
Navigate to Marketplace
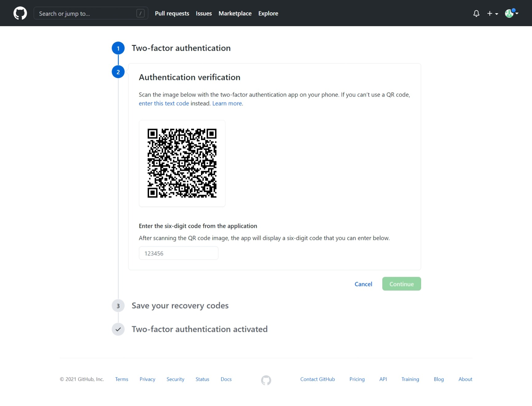[x=235, y=13]
